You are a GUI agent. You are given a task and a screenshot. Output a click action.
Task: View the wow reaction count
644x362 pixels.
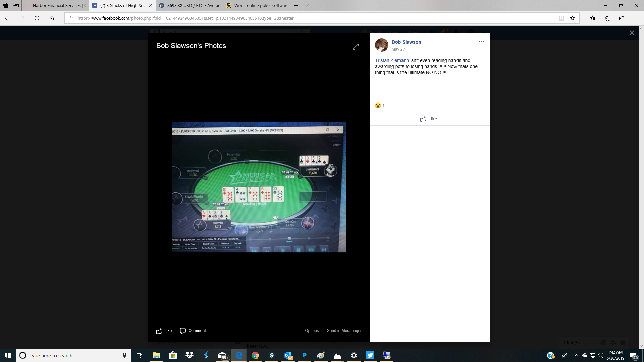pos(380,105)
